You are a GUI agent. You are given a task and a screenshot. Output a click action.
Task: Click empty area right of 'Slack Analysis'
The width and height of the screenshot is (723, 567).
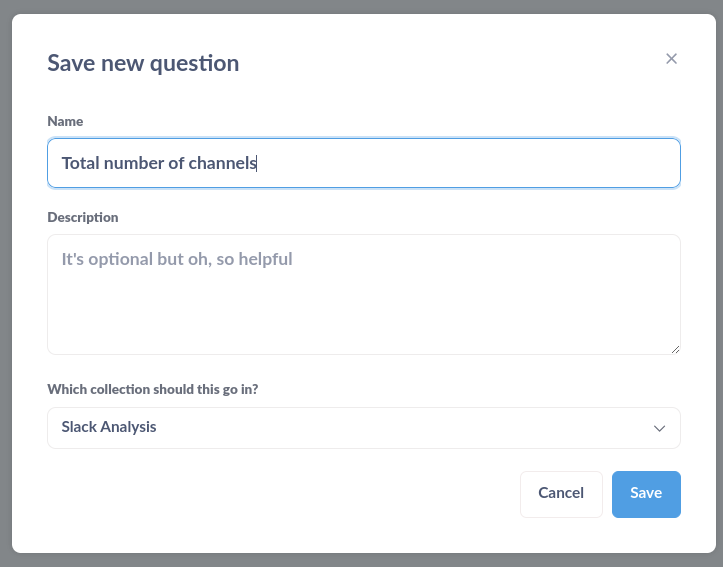(401, 428)
